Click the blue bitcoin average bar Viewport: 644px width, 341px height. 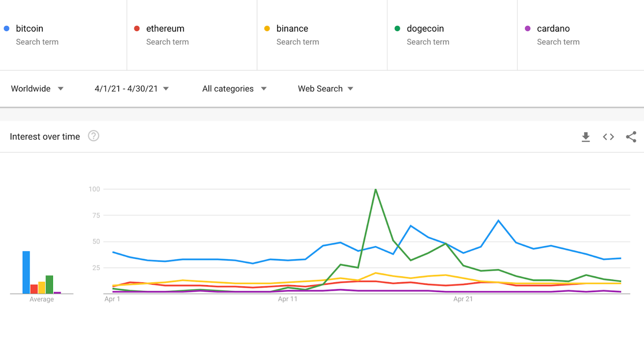point(26,272)
